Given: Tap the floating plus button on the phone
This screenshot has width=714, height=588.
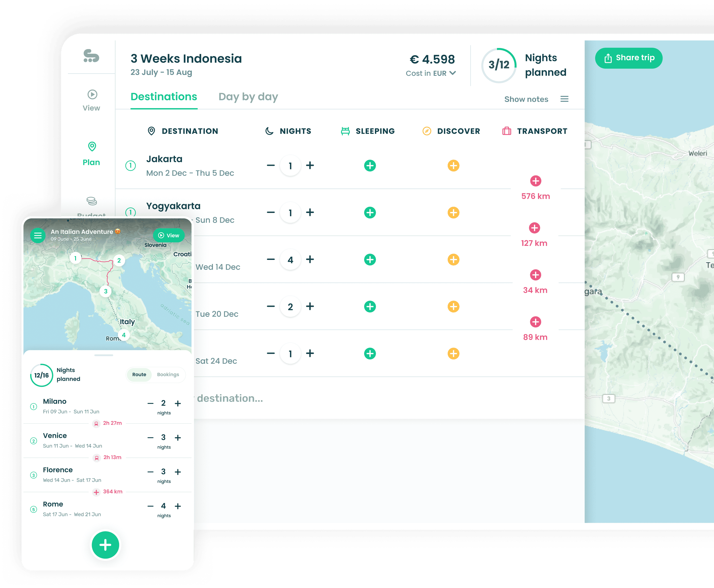Looking at the screenshot, I should pyautogui.click(x=105, y=545).
